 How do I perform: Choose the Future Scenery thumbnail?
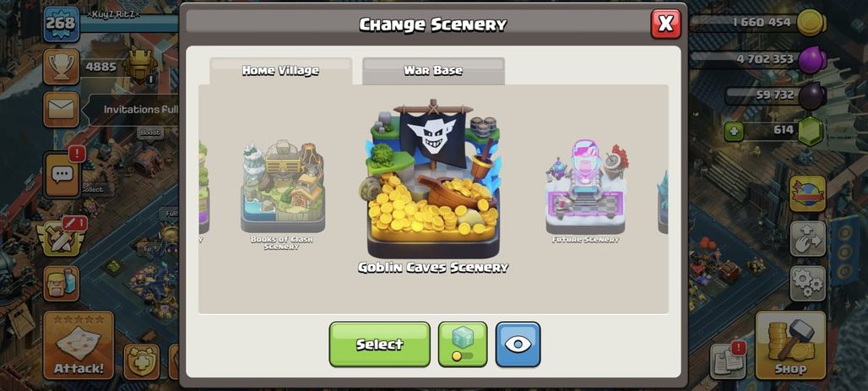pyautogui.click(x=586, y=191)
